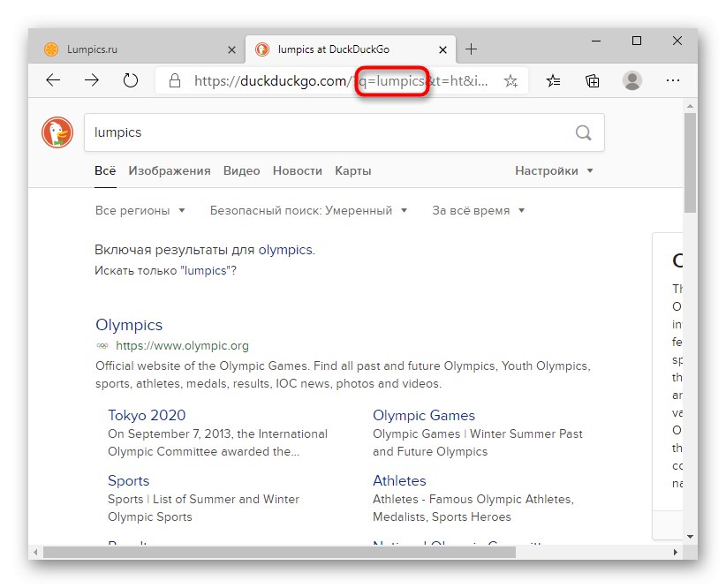This screenshot has width=726, height=588.
Task: Click the DuckDuckGo logo
Action: [x=57, y=132]
